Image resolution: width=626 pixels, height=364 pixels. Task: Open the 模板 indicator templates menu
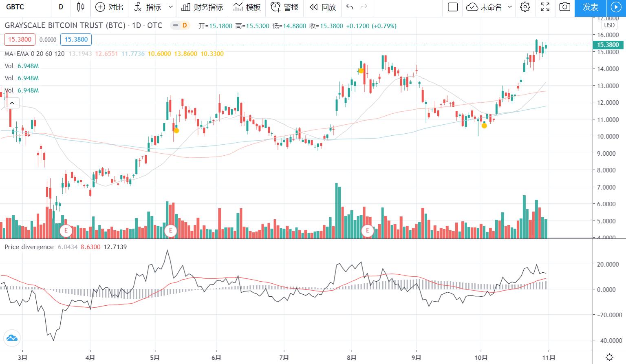(x=247, y=7)
